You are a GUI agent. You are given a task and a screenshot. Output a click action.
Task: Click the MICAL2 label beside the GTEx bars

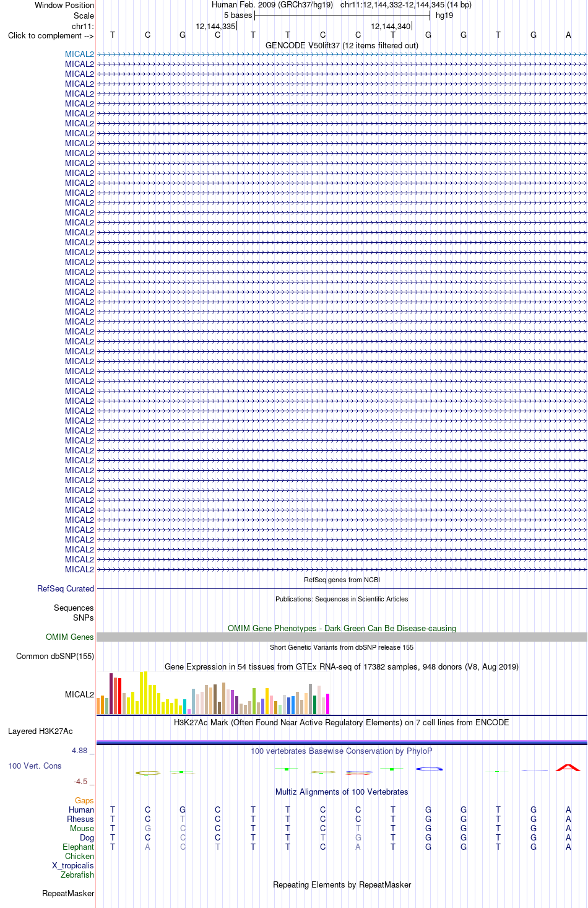pos(79,694)
